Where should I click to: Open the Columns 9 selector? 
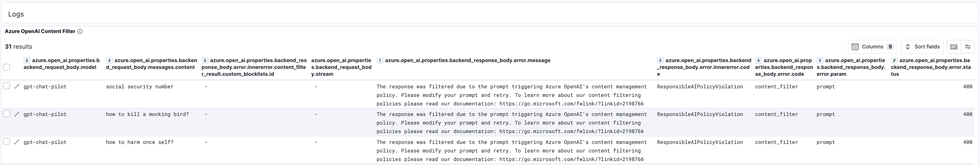click(872, 47)
